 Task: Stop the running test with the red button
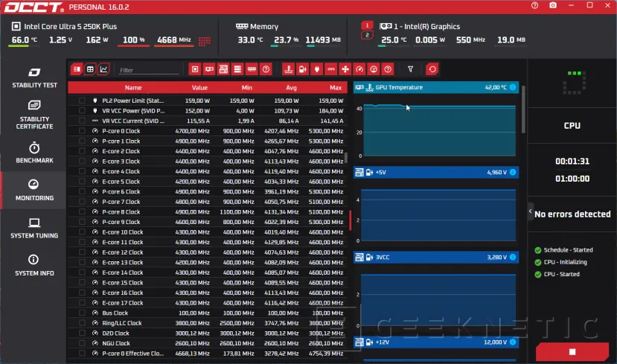click(x=572, y=351)
